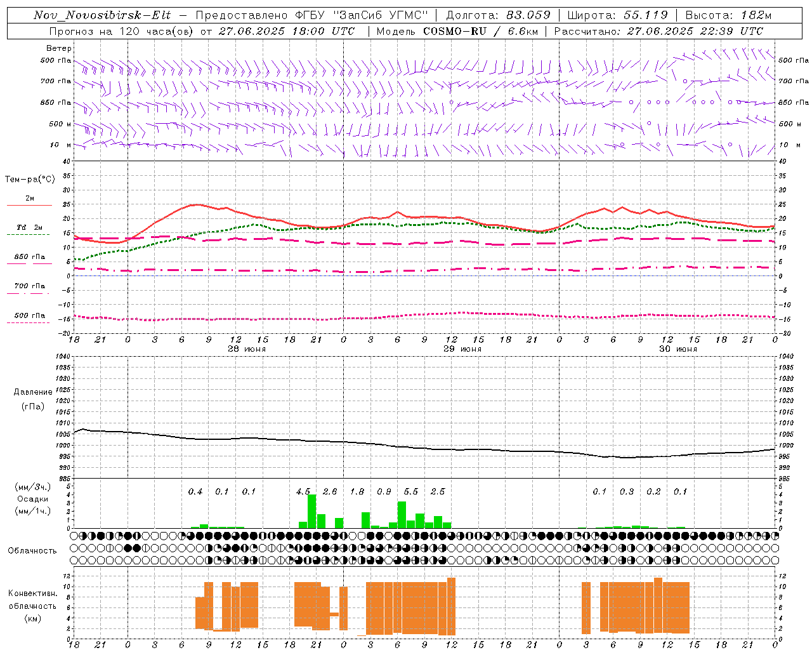Click the forecast start time 27.06.2025 18:00 UTC
The width and height of the screenshot is (812, 650).
point(287,31)
